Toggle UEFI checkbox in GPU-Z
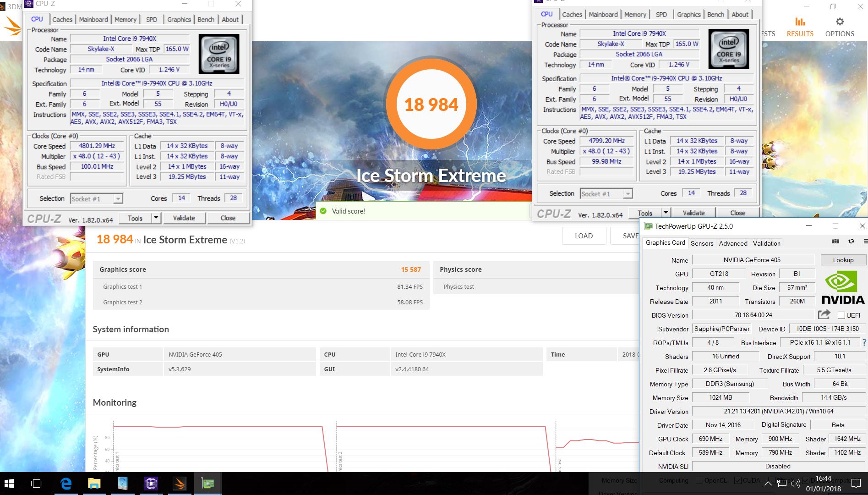 (841, 315)
